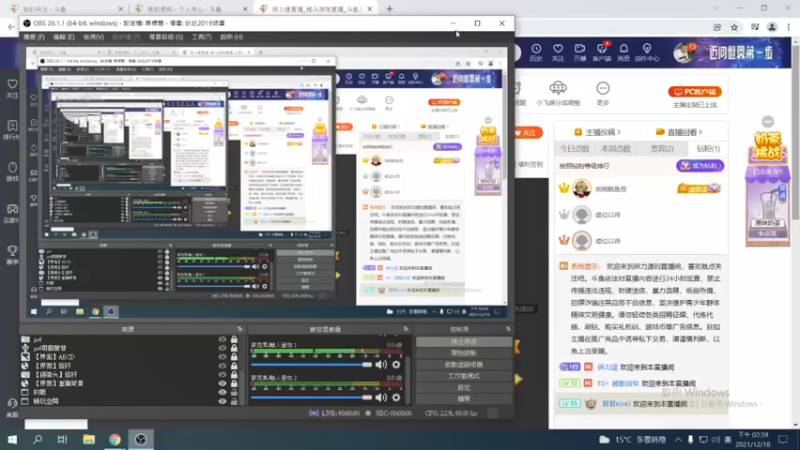This screenshot has width=800, height=450.
Task: Toggle visibility eye of 【界面】直播背景 source
Action: pos(222,383)
